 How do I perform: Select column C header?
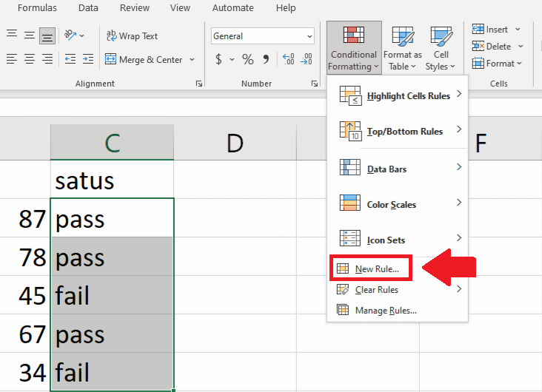112,142
